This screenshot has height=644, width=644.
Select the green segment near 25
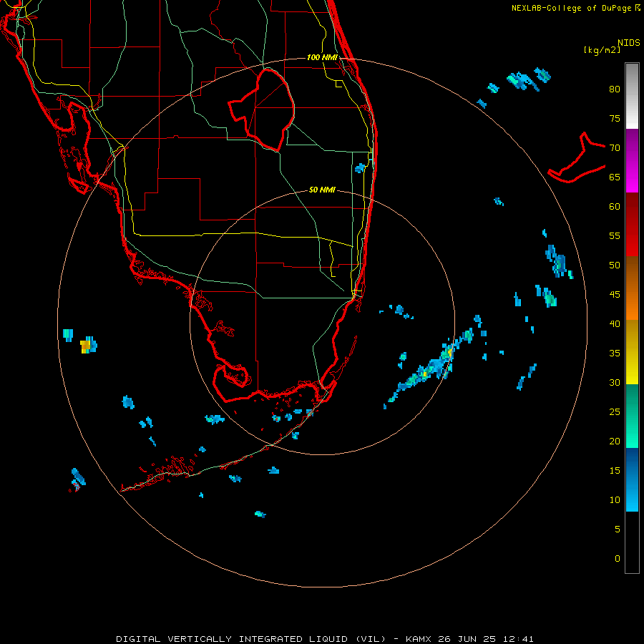pos(632,416)
